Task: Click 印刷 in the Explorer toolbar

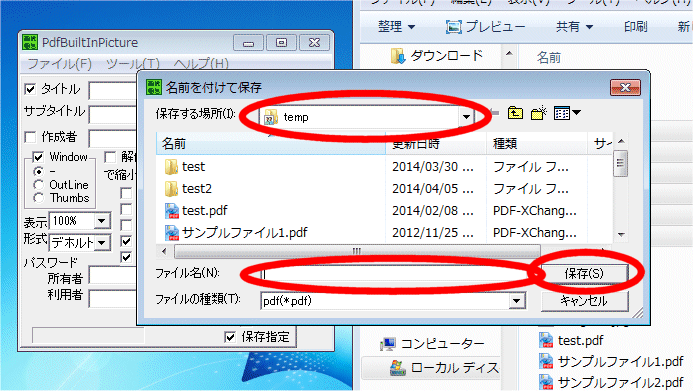Action: [x=636, y=27]
